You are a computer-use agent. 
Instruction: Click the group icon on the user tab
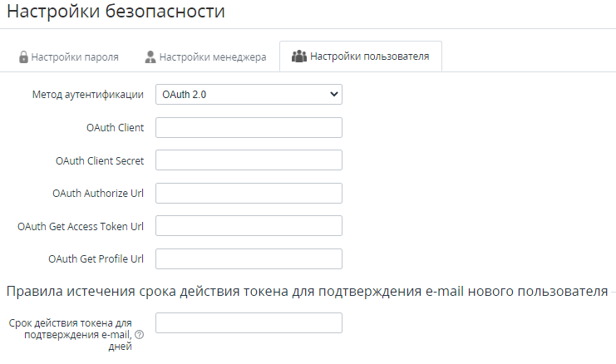(298, 57)
